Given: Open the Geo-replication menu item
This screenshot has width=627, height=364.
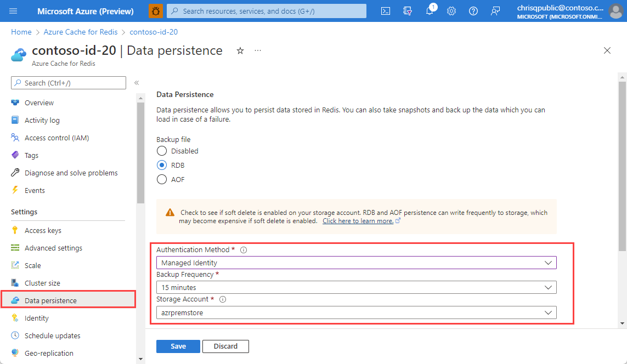Looking at the screenshot, I should (x=49, y=353).
